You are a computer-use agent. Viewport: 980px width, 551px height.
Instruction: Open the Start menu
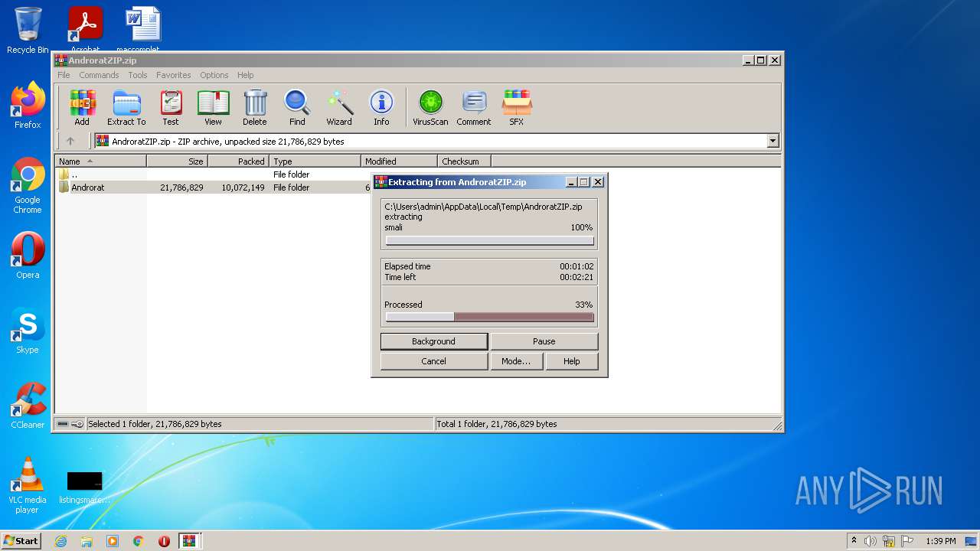[x=21, y=541]
